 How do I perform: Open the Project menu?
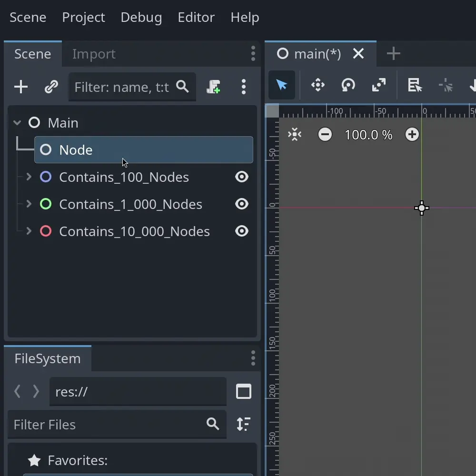pos(83,17)
